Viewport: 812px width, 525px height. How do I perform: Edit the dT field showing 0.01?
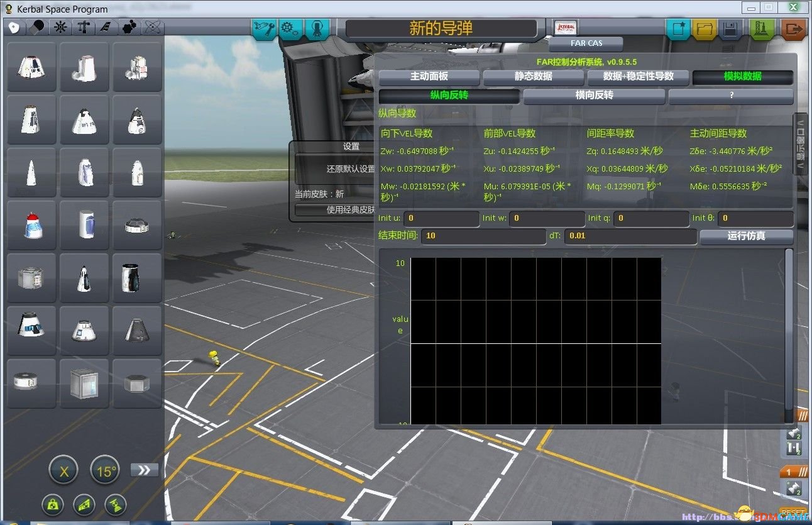tap(630, 236)
